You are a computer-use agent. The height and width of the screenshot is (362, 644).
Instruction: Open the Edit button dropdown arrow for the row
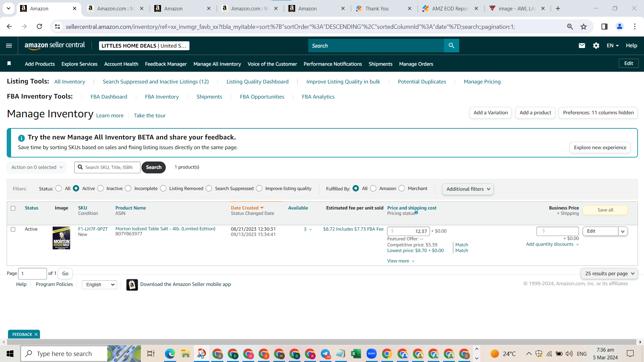point(623,231)
